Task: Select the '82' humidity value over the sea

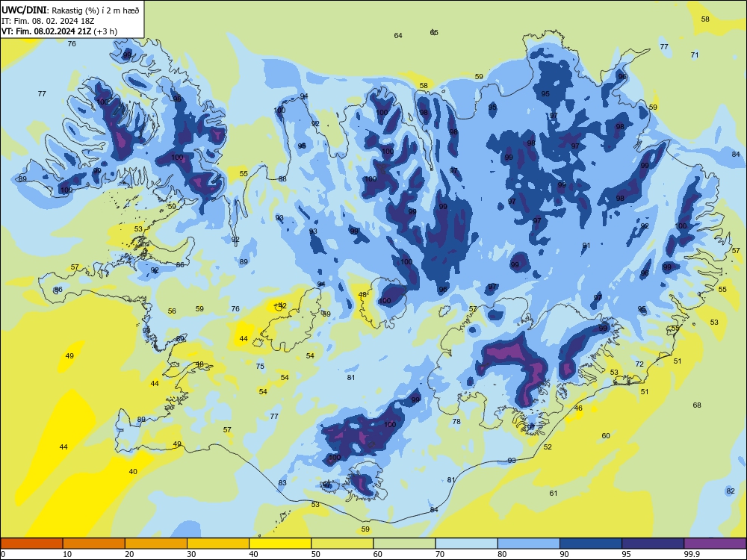Action: click(731, 491)
